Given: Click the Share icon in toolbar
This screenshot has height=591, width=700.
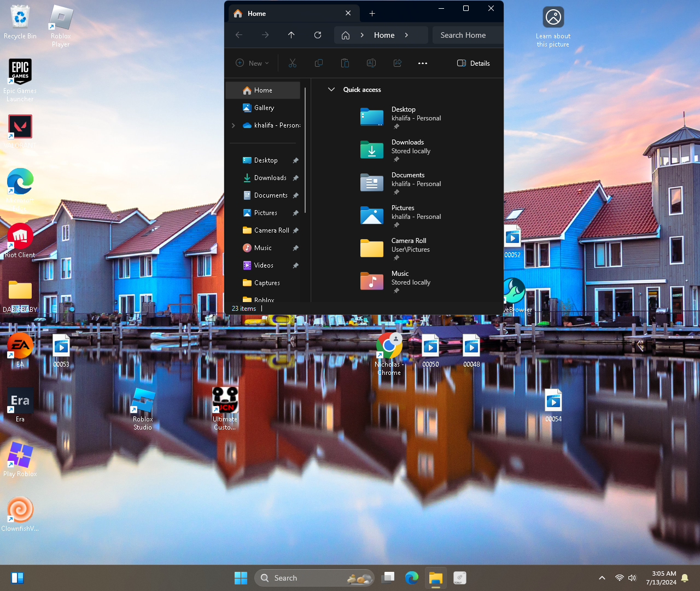Looking at the screenshot, I should [398, 63].
